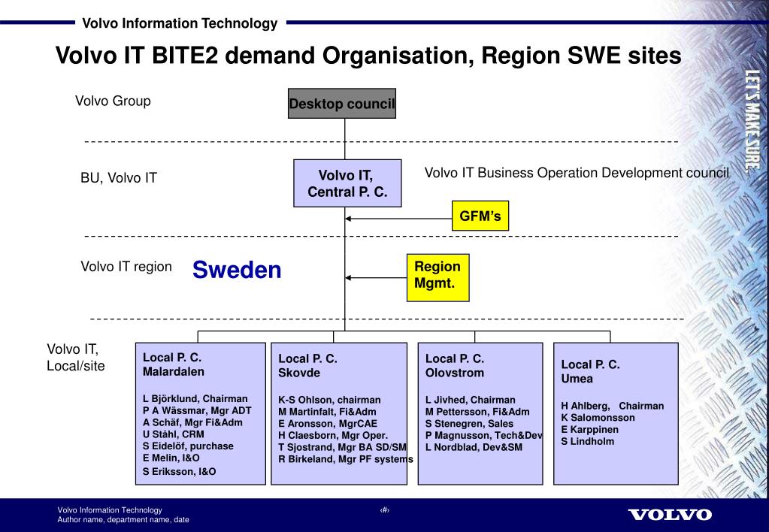This screenshot has width=769, height=532.
Task: Click S Eriksson, I&O entry
Action: click(x=179, y=471)
